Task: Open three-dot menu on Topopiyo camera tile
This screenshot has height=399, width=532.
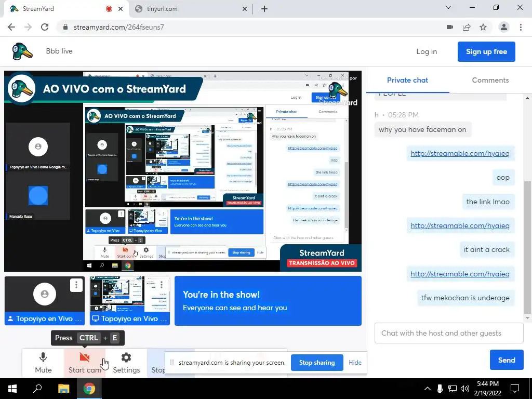Action: 76,285
